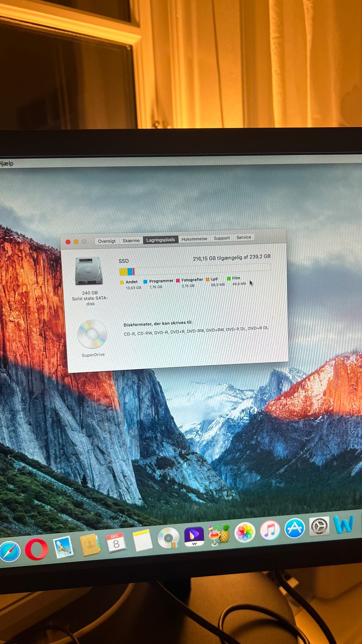Launch the blue W app in the Dock
362x644 pixels.
pos(344,524)
